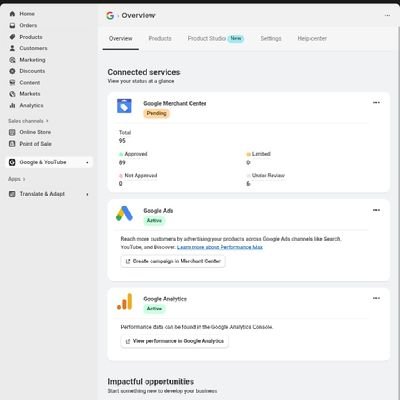Click the Translate & Adapt app icon
Viewport: 400px width, 400px height.
pyautogui.click(x=12, y=194)
